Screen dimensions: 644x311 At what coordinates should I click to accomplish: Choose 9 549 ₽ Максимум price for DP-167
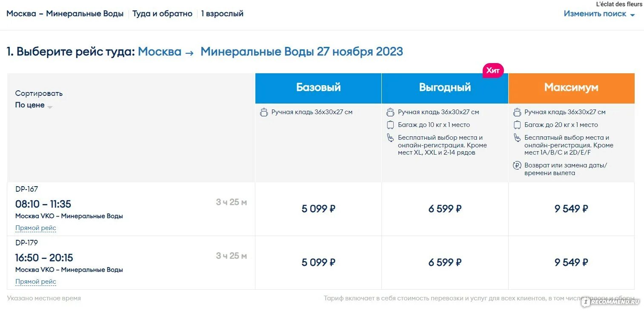[x=571, y=209]
